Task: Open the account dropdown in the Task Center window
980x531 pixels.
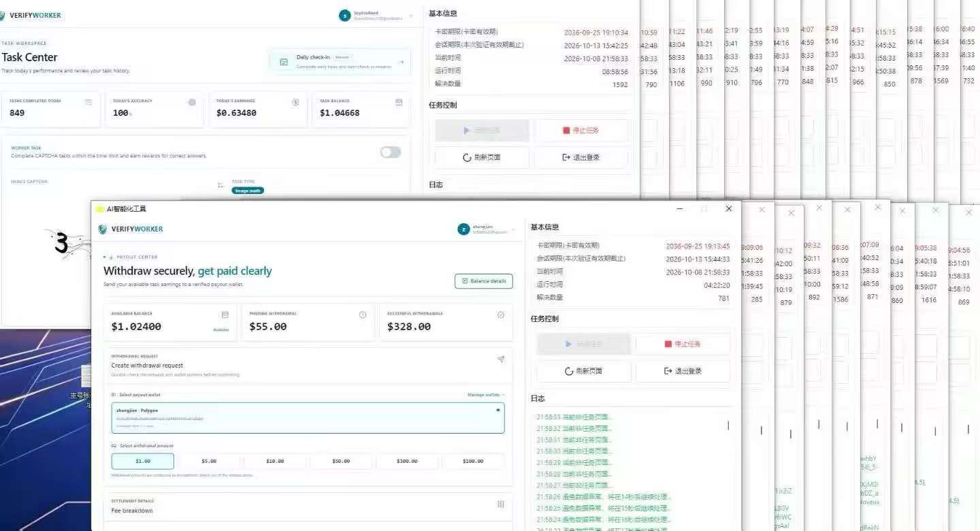Action: [x=411, y=16]
